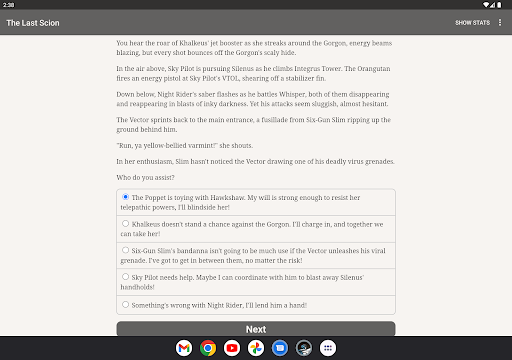Viewport: 512px width, 360px height.
Task: Open Gmail from the taskbar
Action: (184, 348)
